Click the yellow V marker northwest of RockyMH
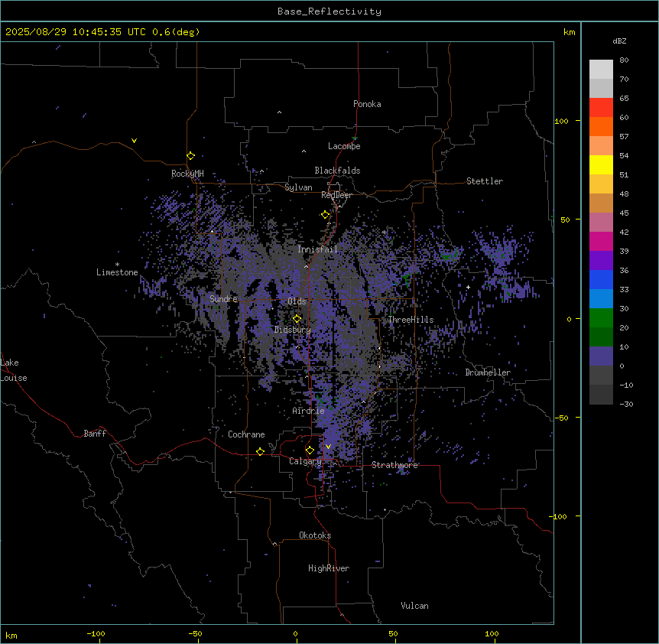659x644 pixels. pyautogui.click(x=134, y=141)
